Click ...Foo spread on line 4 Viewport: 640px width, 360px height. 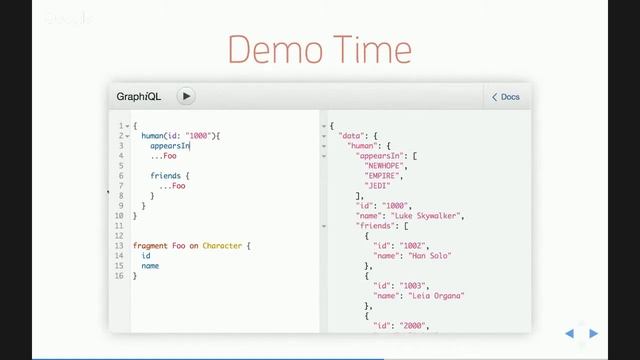[x=163, y=156]
